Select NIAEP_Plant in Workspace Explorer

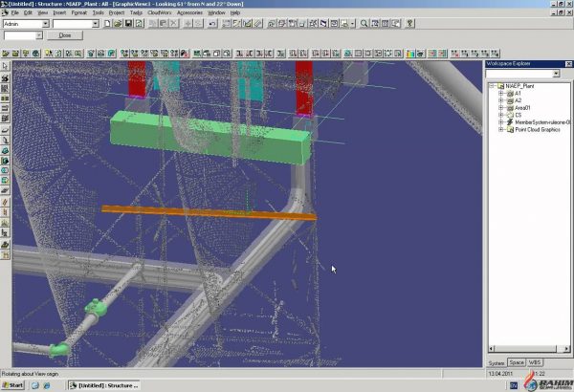pos(519,86)
